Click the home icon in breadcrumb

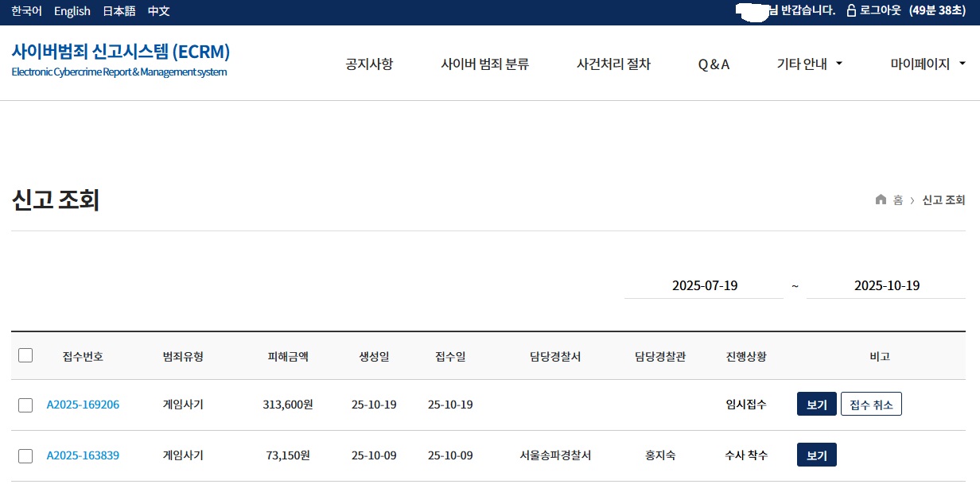point(881,199)
